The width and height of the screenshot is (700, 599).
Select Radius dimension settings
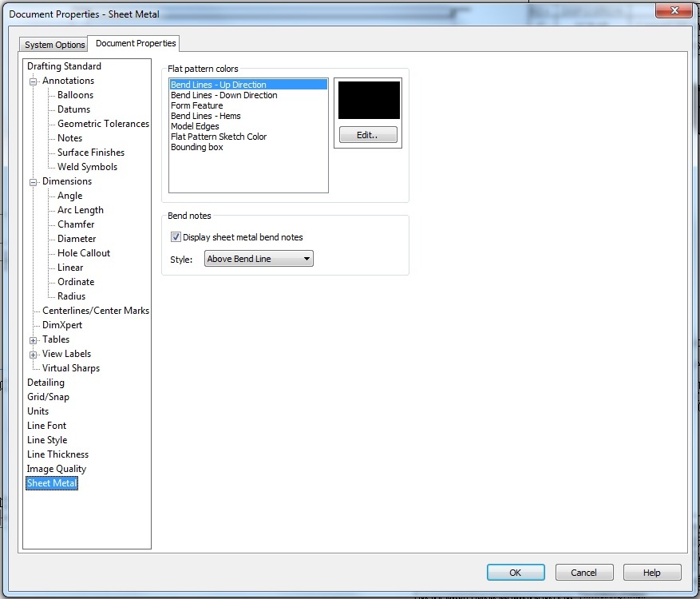tap(71, 296)
